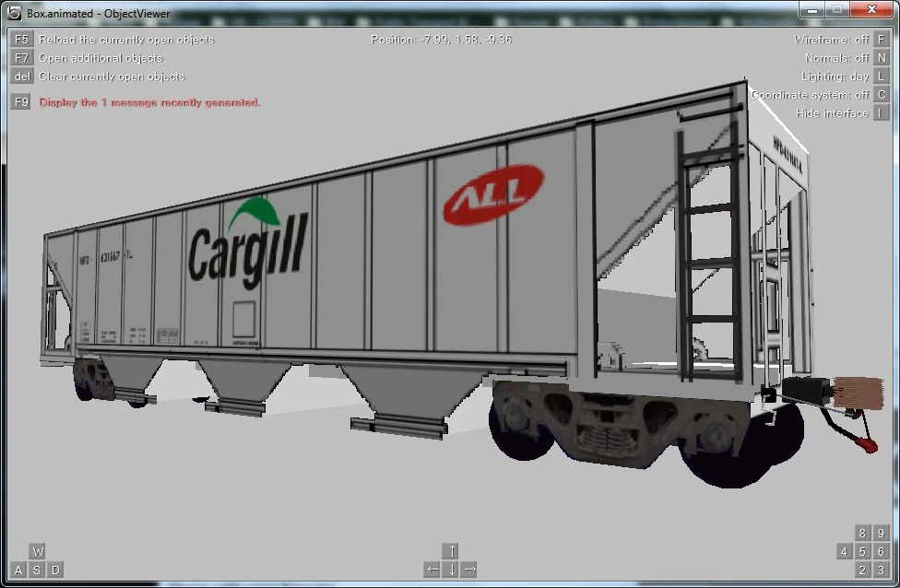Click the A movement key icon
The height and width of the screenshot is (588, 900).
pos(19,570)
